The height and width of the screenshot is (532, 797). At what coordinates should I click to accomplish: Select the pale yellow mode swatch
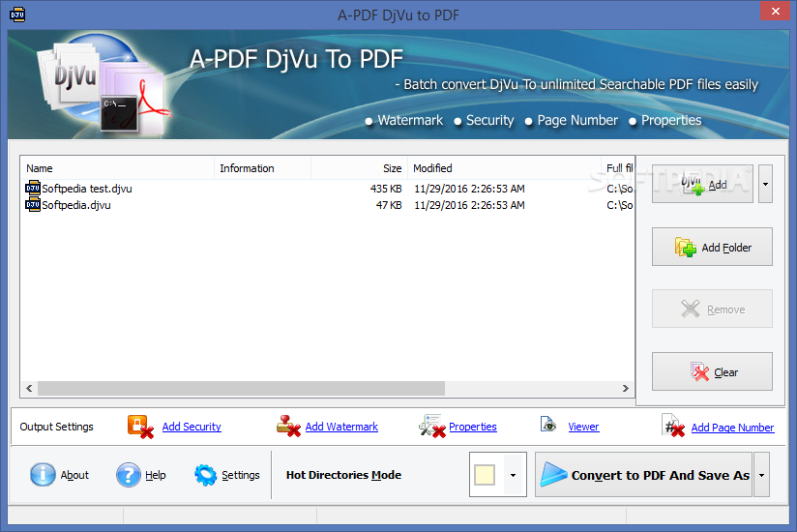(485, 475)
